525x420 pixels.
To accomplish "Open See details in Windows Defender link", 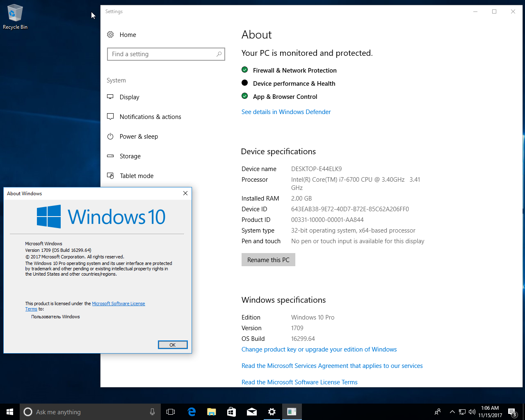I will (x=286, y=112).
